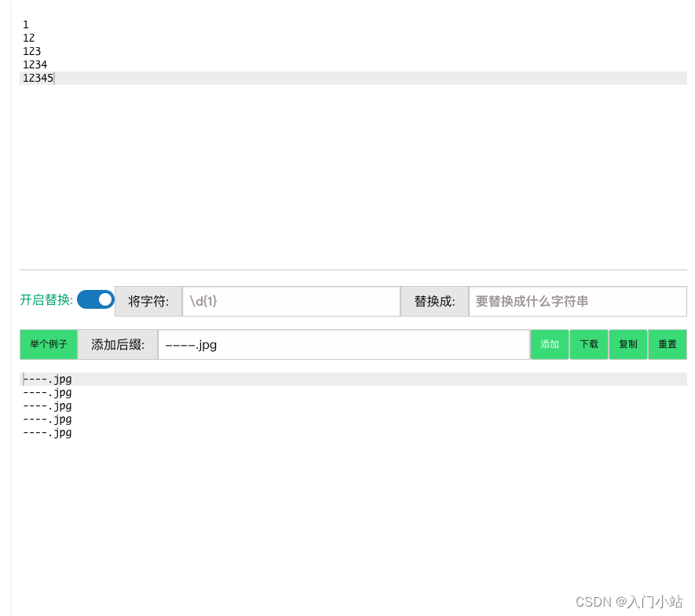Click the 重置 reset button

[x=667, y=344]
